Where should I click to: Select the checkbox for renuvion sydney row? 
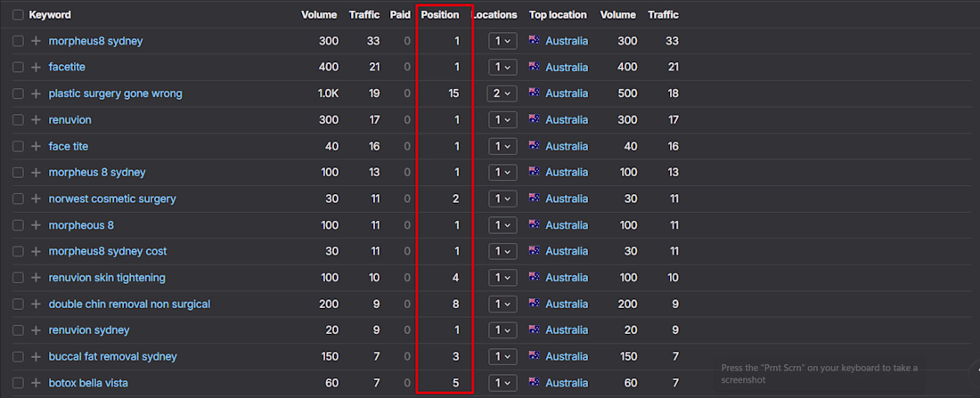point(18,330)
